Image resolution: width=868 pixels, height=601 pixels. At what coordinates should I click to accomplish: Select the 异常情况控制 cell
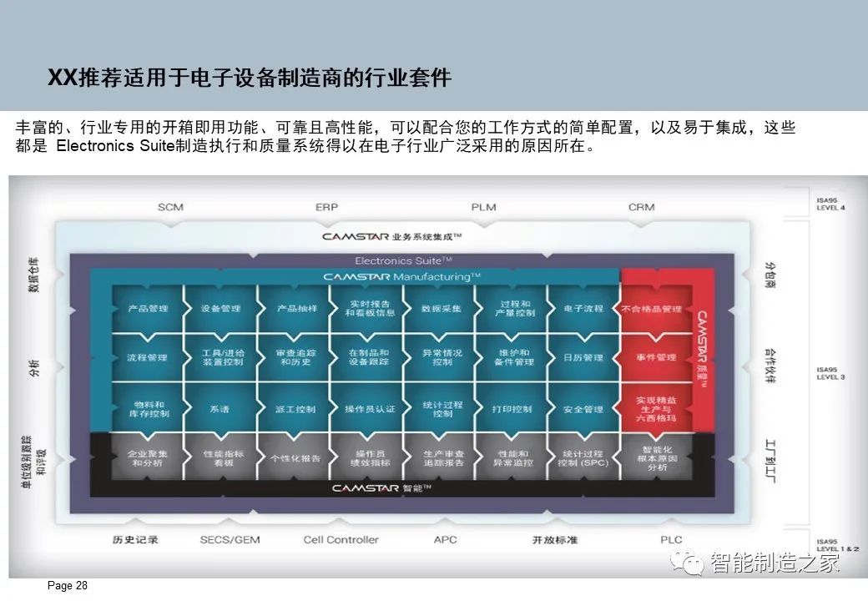pos(440,357)
